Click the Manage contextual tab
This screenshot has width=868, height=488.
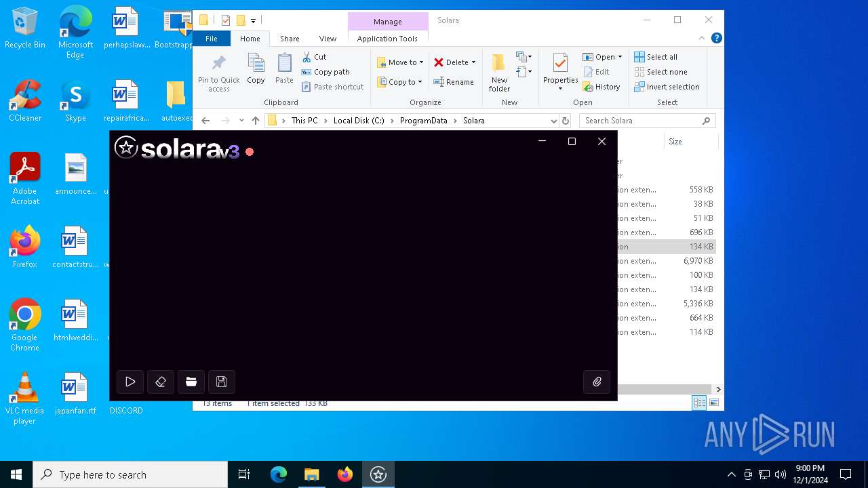387,22
